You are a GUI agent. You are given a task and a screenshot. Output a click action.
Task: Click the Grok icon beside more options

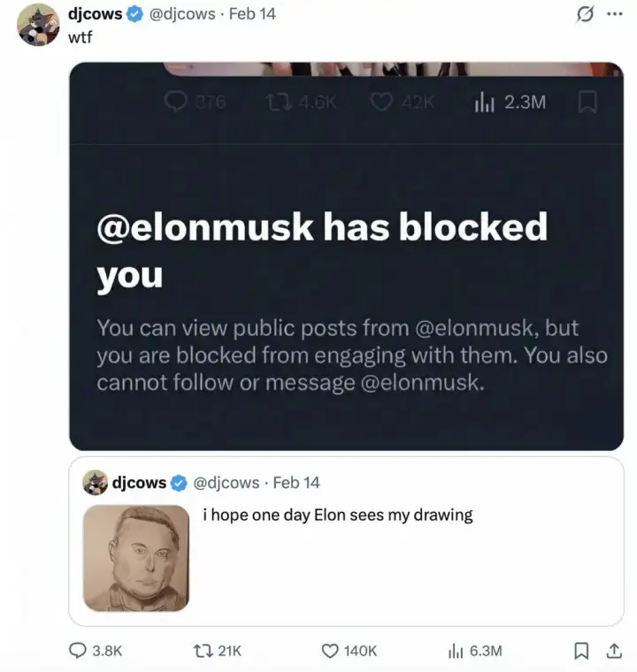pos(583,15)
